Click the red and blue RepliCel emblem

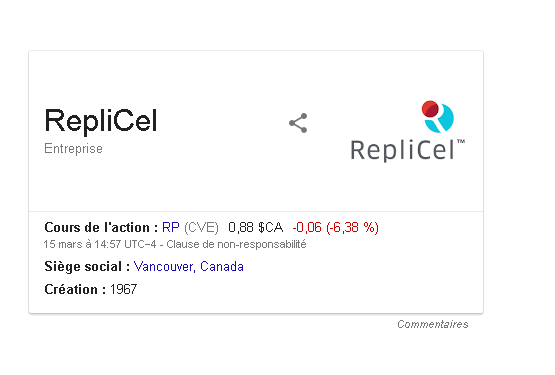click(437, 117)
